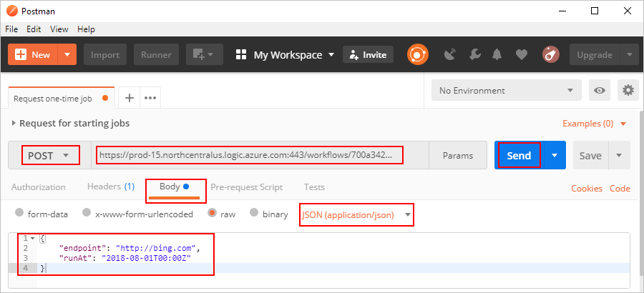Open the Edit menu
This screenshot has height=293, width=644.
[x=33, y=29]
